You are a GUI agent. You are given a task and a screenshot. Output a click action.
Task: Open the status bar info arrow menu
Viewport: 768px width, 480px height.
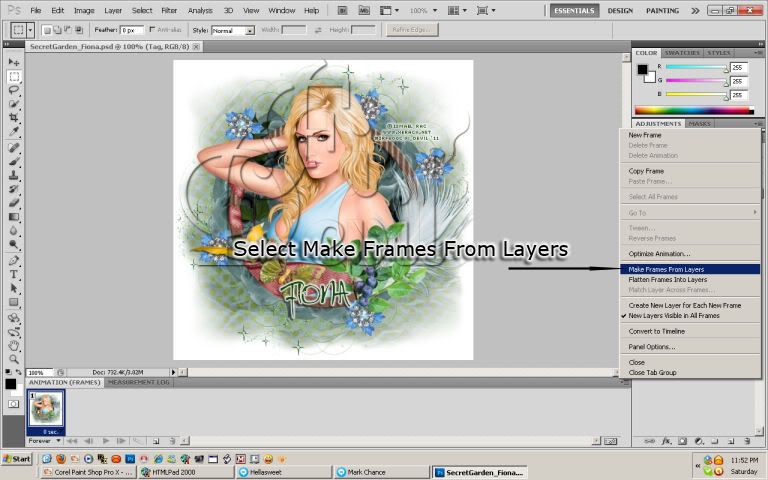pyautogui.click(x=173, y=372)
